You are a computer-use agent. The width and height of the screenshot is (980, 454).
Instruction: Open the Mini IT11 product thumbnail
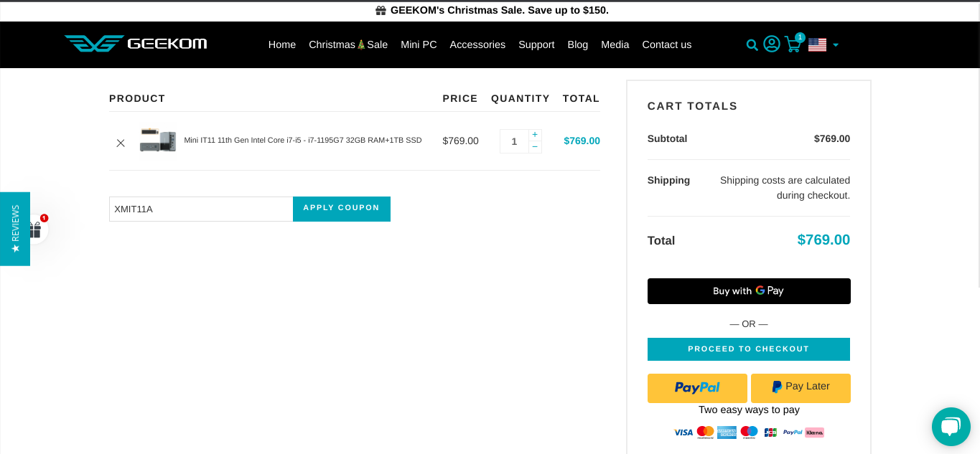158,141
